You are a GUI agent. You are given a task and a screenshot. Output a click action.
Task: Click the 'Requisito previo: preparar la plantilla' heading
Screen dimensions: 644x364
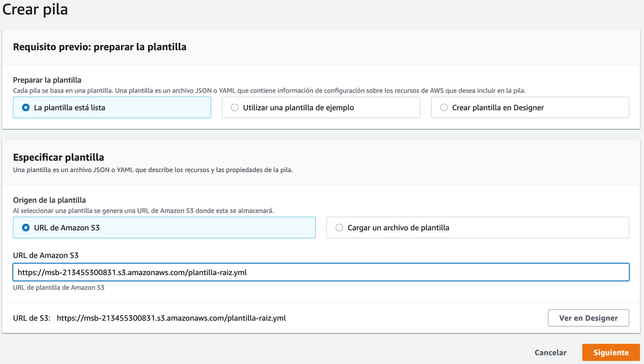pyautogui.click(x=100, y=47)
